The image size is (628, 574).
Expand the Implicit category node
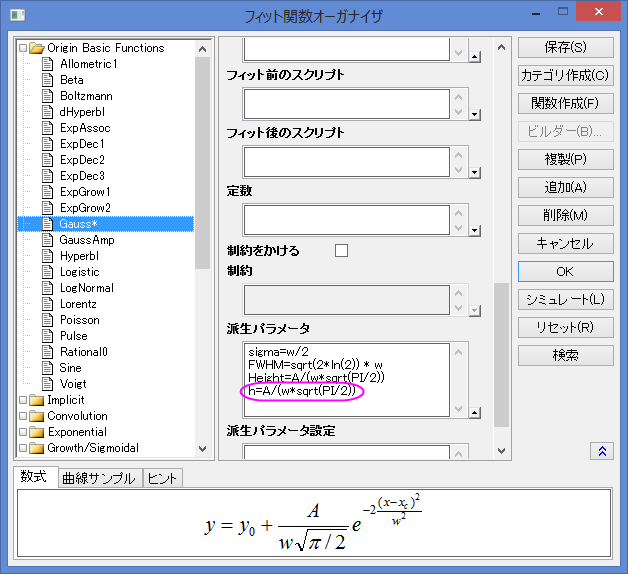(x=23, y=400)
